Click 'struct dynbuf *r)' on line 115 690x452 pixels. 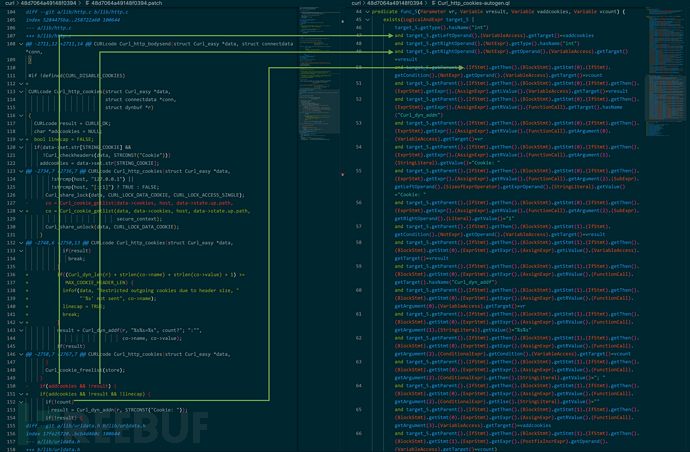click(x=129, y=107)
